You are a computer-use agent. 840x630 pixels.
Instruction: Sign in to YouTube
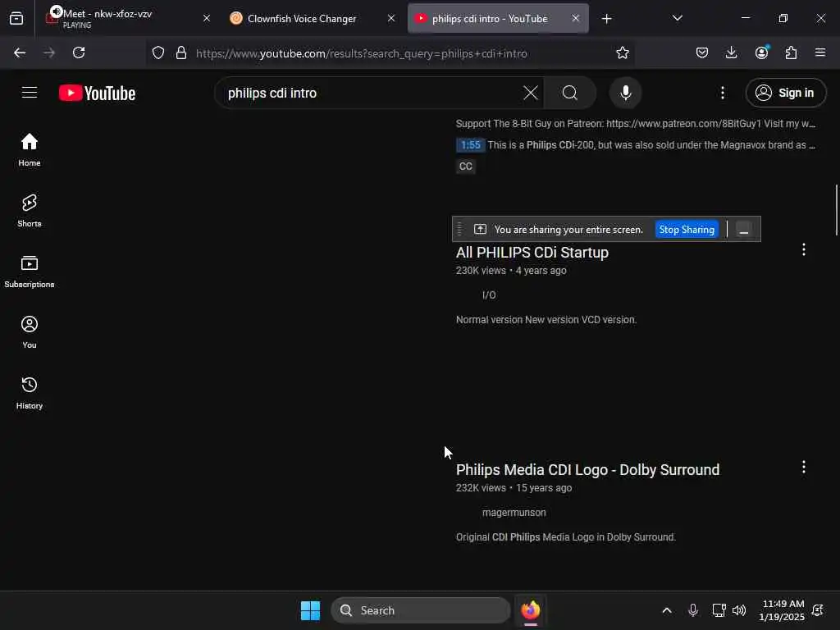click(x=785, y=94)
